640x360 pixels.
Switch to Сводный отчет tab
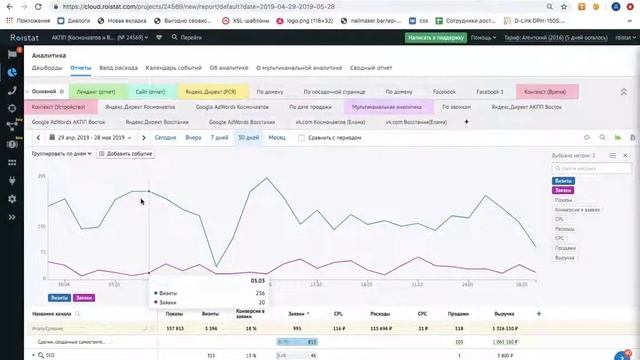pyautogui.click(x=371, y=68)
